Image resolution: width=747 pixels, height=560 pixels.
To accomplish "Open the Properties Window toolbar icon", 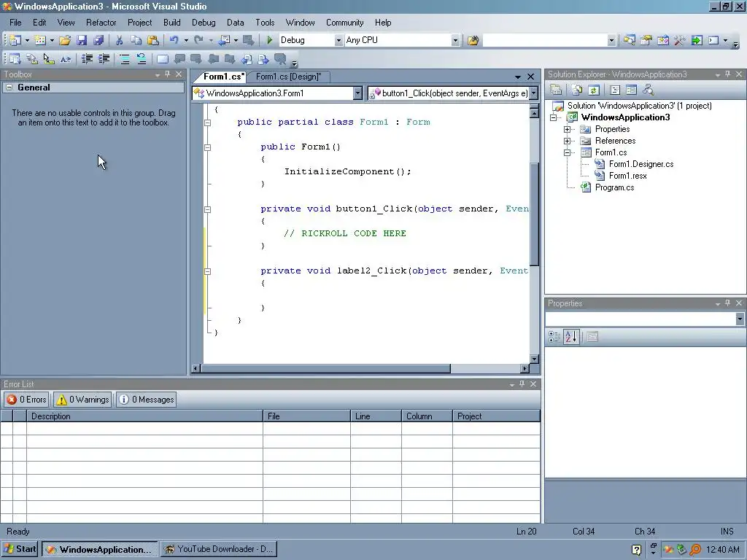I will pyautogui.click(x=646, y=41).
